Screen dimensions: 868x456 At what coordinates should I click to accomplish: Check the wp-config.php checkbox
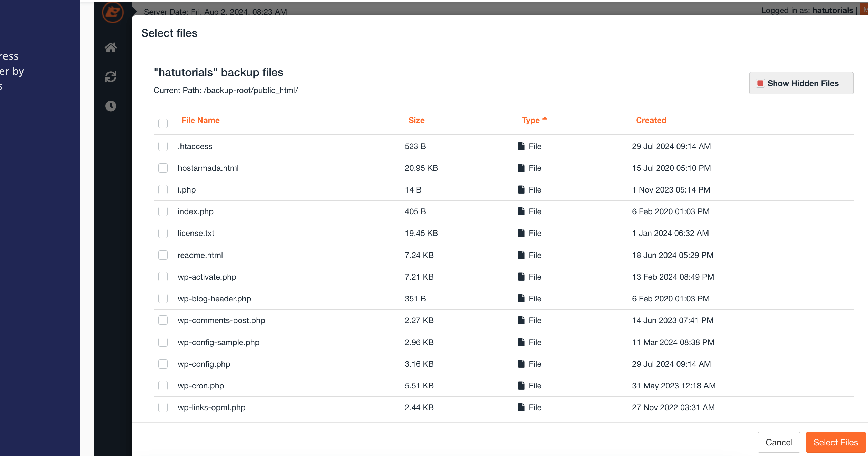[x=163, y=364]
